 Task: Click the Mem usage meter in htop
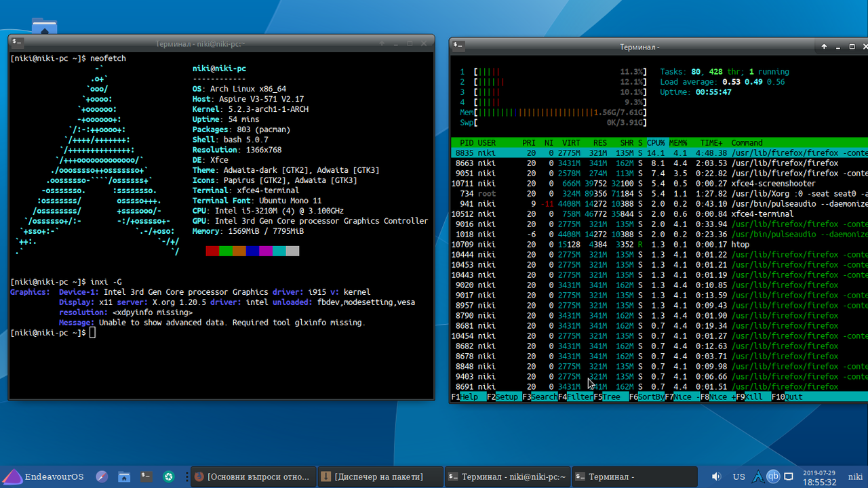[553, 113]
